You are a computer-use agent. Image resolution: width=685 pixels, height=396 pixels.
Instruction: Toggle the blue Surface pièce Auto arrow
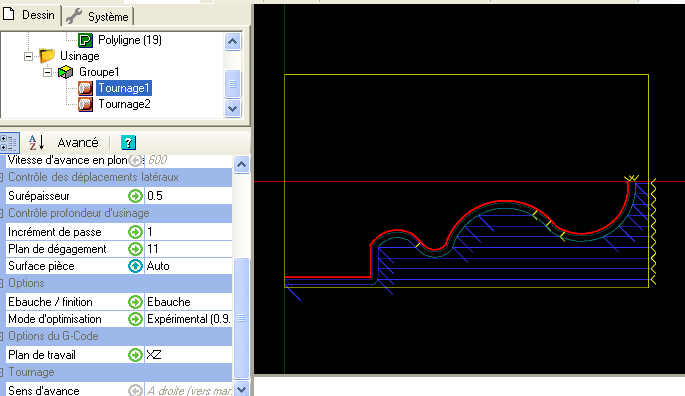tap(135, 266)
